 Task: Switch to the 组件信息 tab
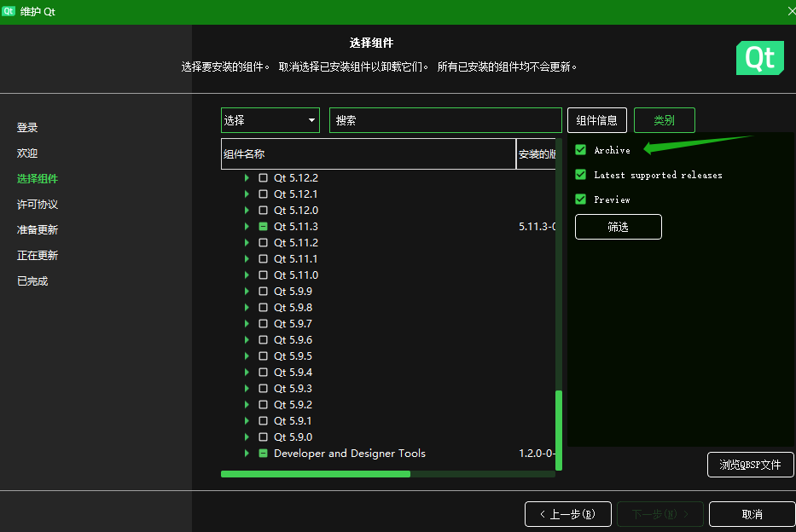597,120
